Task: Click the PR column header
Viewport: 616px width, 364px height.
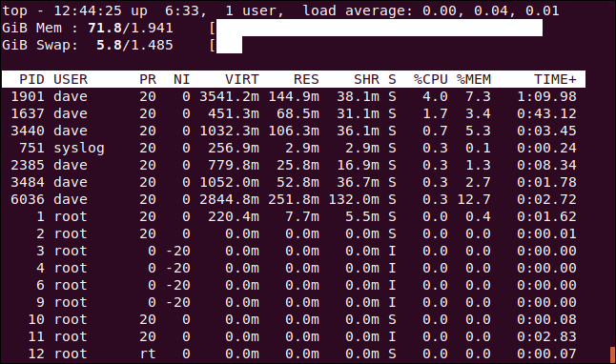Action: click(x=148, y=80)
